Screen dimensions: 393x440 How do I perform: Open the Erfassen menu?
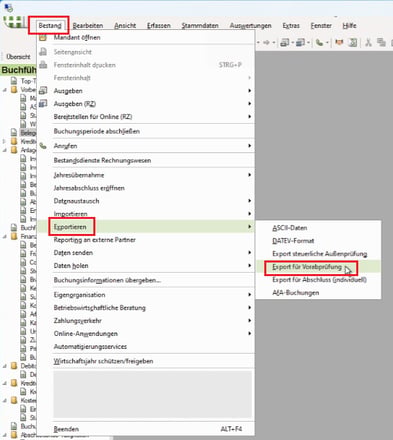click(x=159, y=25)
